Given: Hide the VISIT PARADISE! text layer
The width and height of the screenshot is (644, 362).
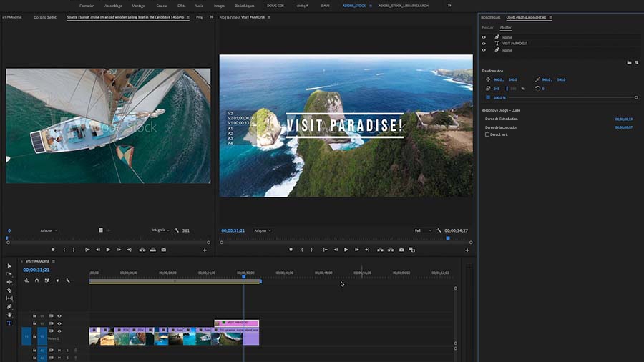Looking at the screenshot, I should coord(484,44).
